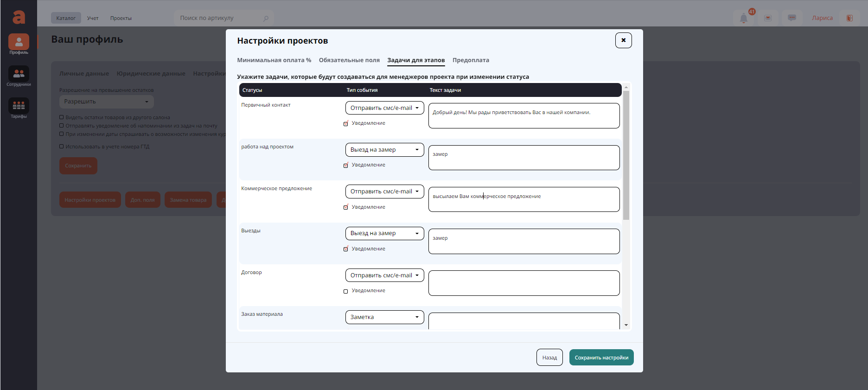
Task: Toggle notification checkbox for Выезды
Action: (345, 249)
